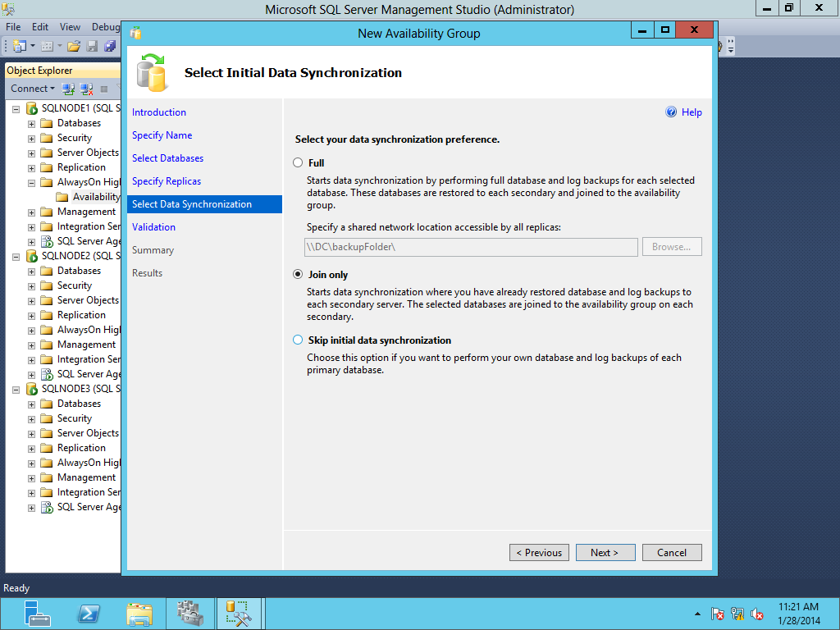Select Skip initial data synchronization radio button
The width and height of the screenshot is (840, 630).
coord(298,340)
